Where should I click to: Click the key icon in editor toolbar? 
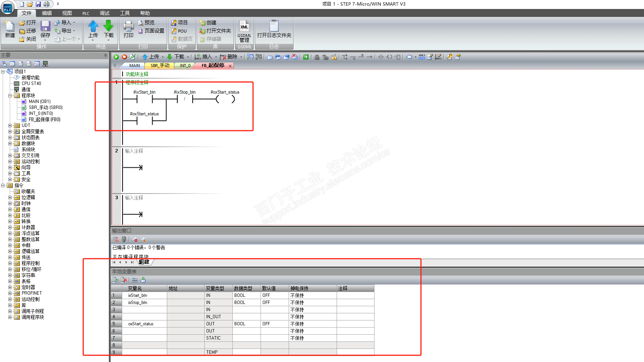pyautogui.click(x=449, y=57)
